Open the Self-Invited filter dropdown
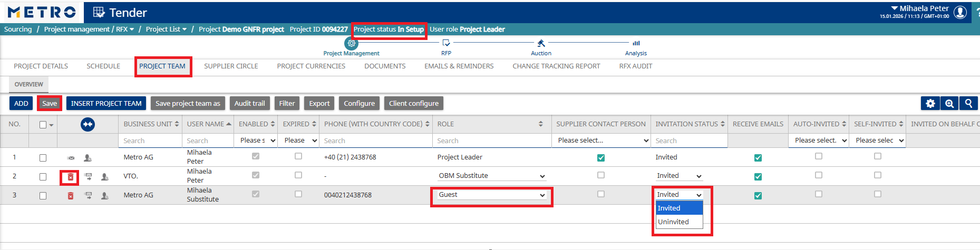Image resolution: width=980 pixels, height=250 pixels. click(x=879, y=141)
